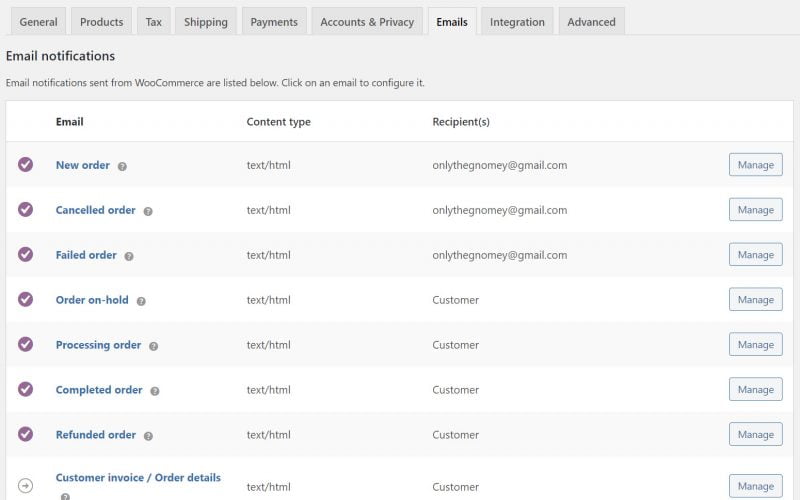
Task: Go to the Advanced tab
Action: pyautogui.click(x=591, y=22)
